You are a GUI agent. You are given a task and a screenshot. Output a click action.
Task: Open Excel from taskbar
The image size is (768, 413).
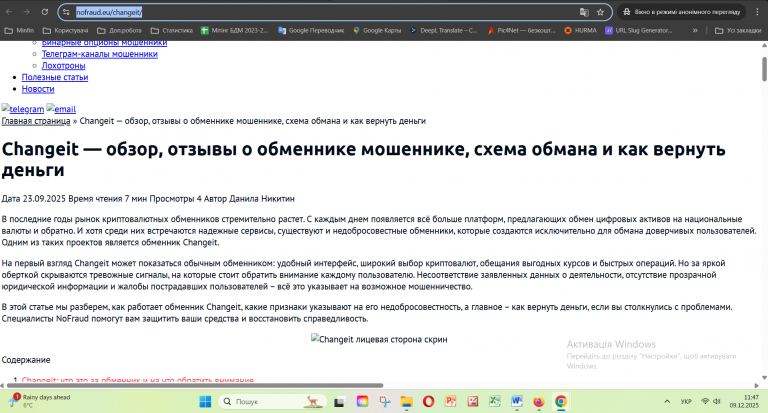[x=495, y=402]
